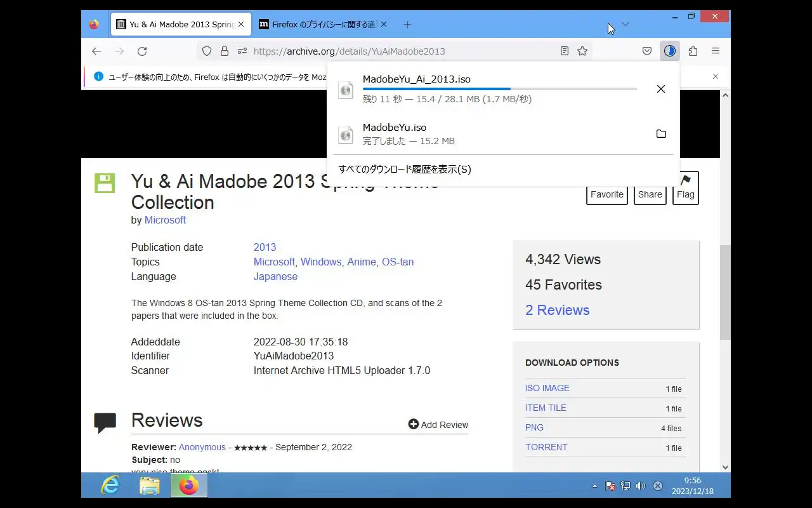The image size is (812, 508).
Task: Show MadobeYu.iso in its folder
Action: click(661, 134)
